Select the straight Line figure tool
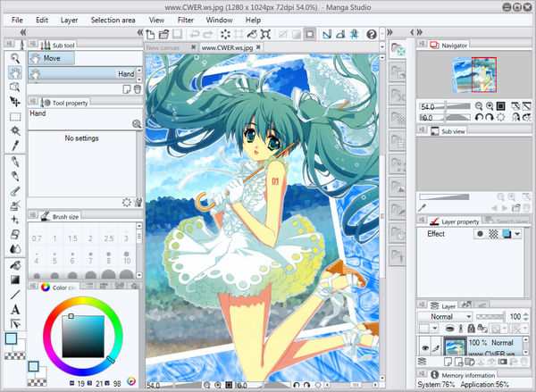 (14, 295)
